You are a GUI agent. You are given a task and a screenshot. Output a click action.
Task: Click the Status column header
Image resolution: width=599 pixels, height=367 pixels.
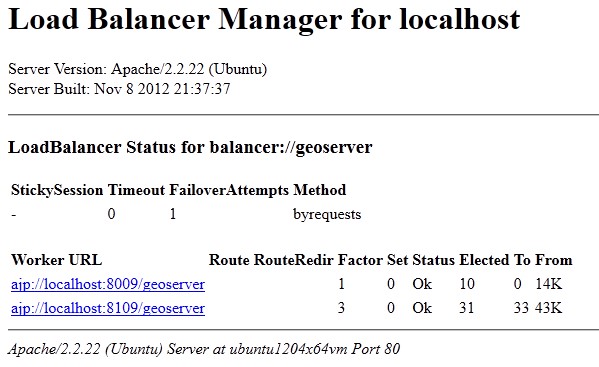point(434,260)
